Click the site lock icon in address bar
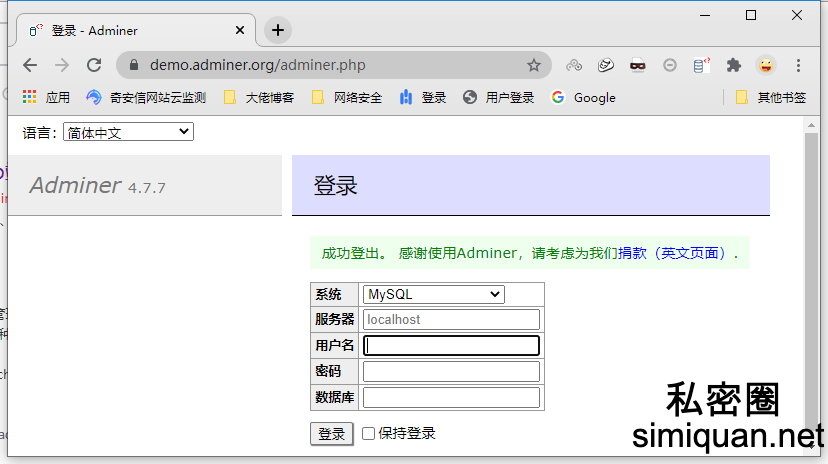The height and width of the screenshot is (464, 828). coord(133,66)
